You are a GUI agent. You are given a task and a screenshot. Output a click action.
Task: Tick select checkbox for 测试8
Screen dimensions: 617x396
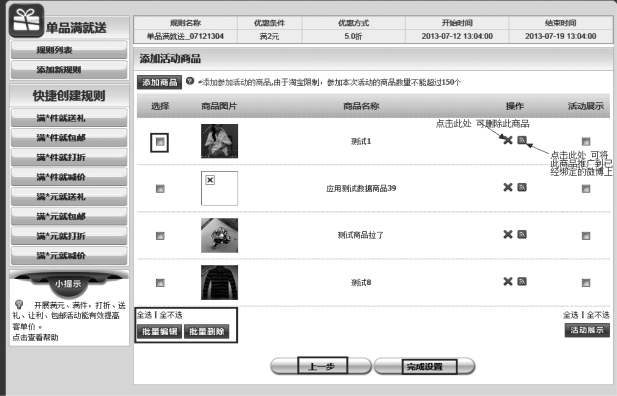coord(160,283)
